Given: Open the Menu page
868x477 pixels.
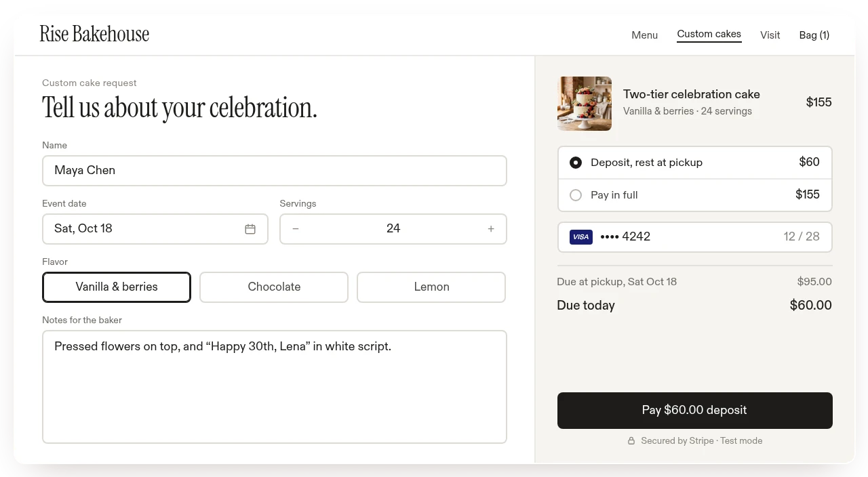Looking at the screenshot, I should 644,35.
